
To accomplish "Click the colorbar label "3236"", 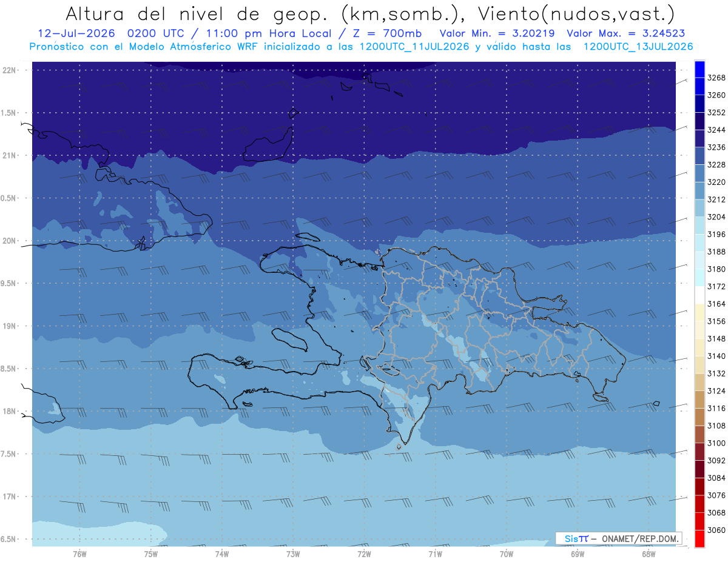I will pos(717,147).
